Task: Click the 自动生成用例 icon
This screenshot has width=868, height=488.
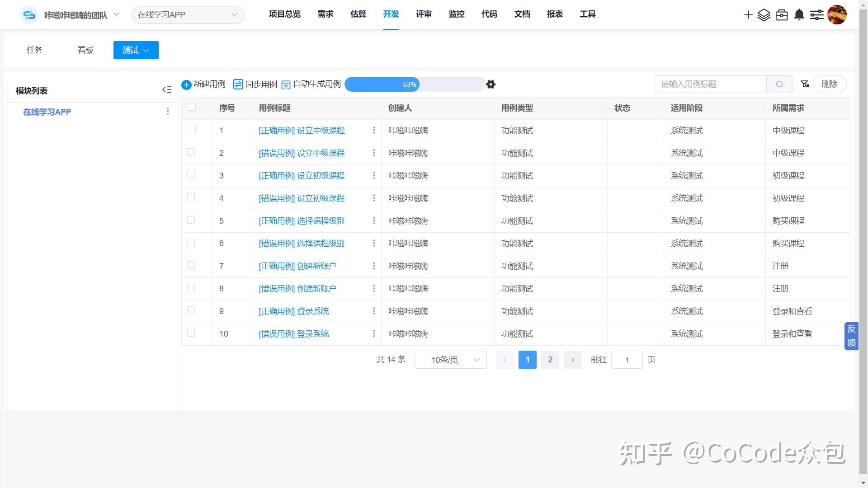Action: point(286,84)
